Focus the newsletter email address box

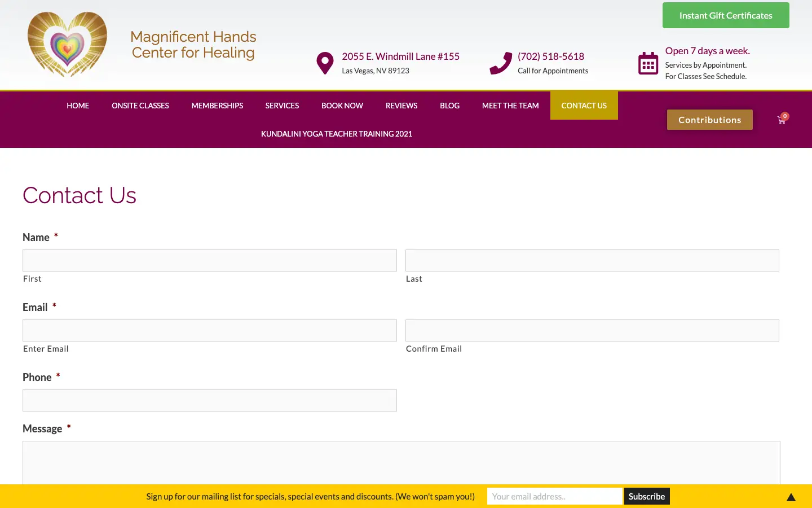point(554,497)
